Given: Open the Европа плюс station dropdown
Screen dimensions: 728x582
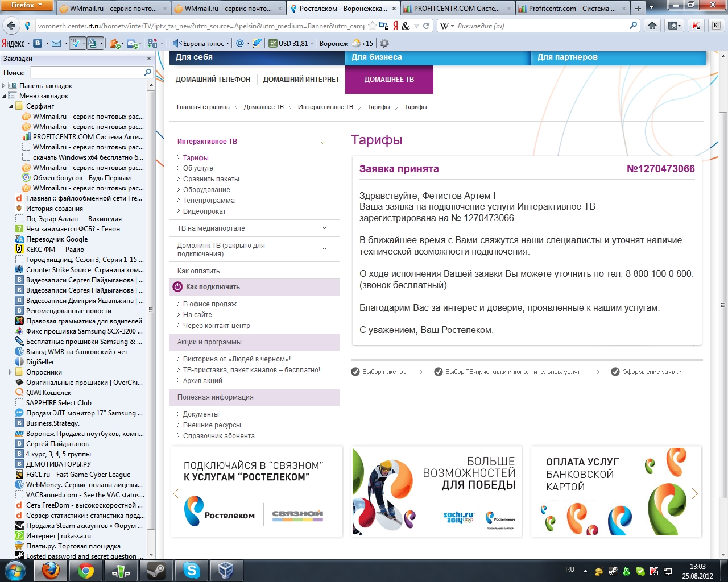Looking at the screenshot, I should tap(227, 43).
